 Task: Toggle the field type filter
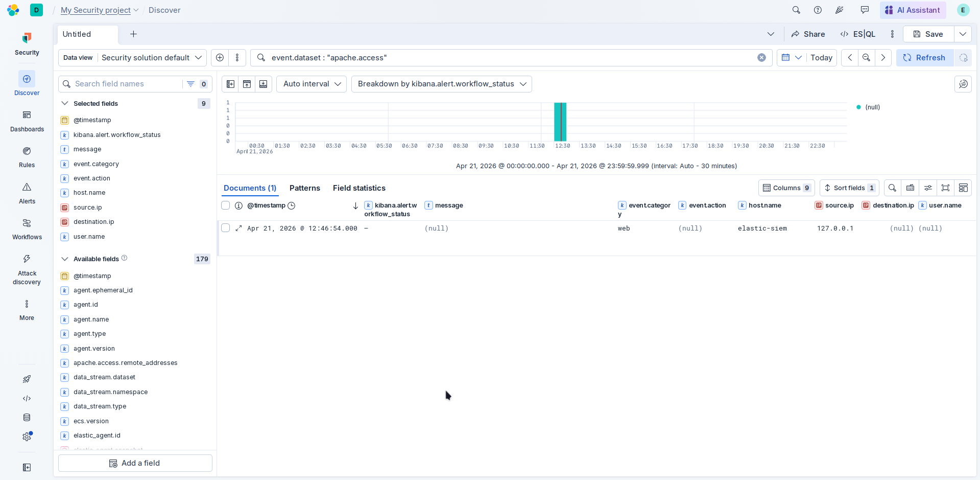point(196,84)
